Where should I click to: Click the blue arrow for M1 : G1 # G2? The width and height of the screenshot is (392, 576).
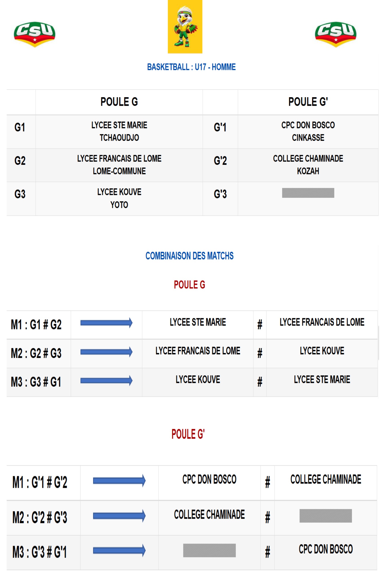(x=107, y=323)
